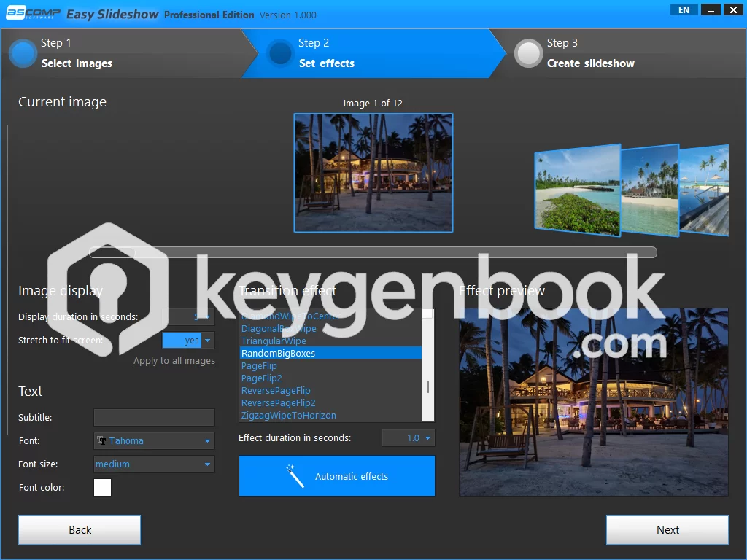Open the Effect duration dropdown

(427, 438)
